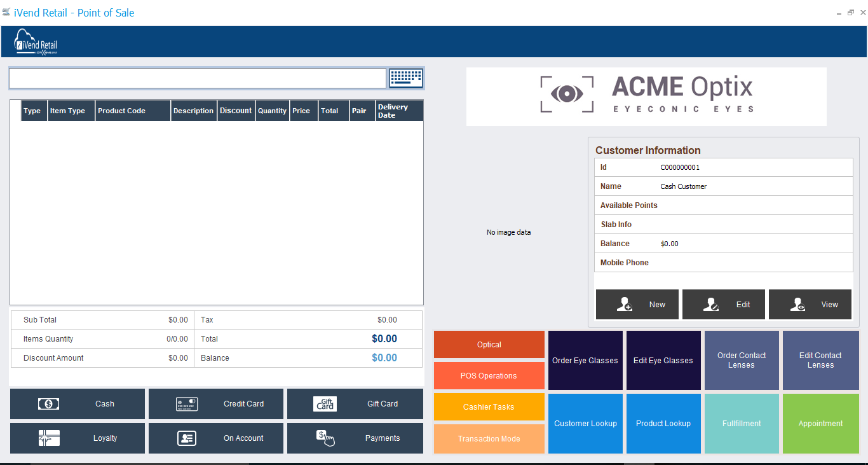Open the on-screen keyboard icon
Viewport: 868px width, 465px height.
[x=406, y=78]
